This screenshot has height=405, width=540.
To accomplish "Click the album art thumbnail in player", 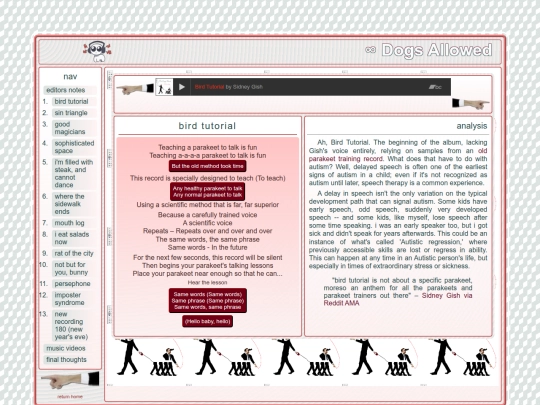I will pos(164,87).
